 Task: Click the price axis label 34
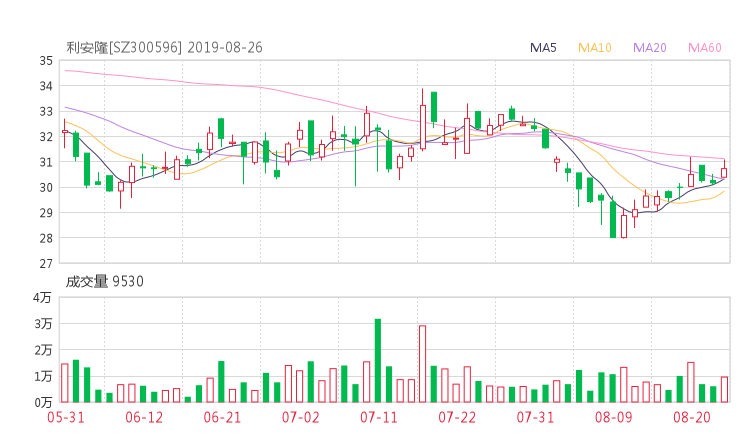pos(46,86)
